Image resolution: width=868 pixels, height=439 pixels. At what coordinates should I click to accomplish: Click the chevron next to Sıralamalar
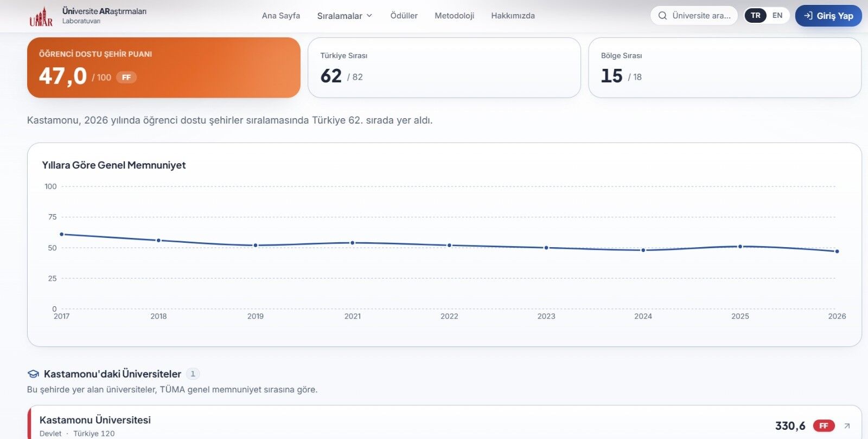tap(369, 16)
